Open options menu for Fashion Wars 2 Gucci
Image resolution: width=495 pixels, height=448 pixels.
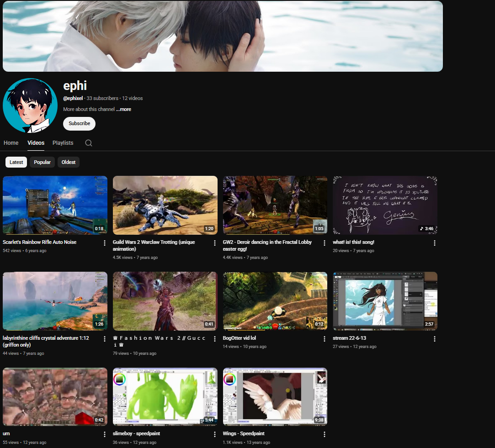215,339
